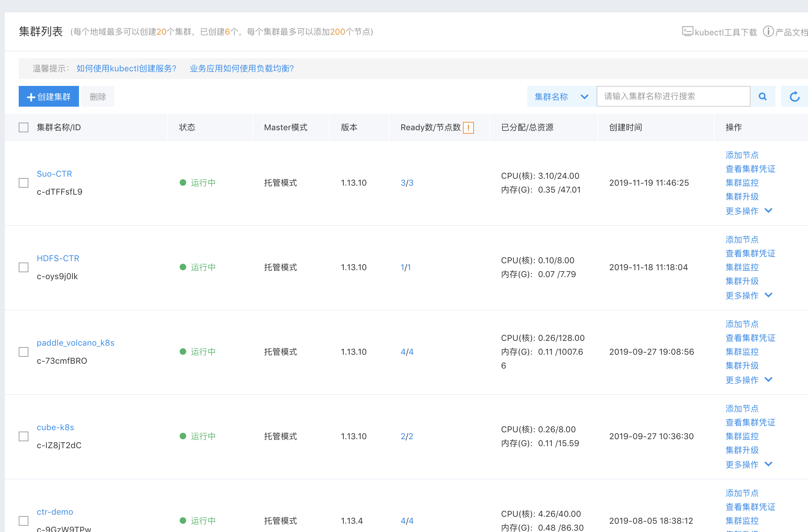The image size is (808, 532).
Task: Expand 更多操作 for paddle_volcano_k8s
Action: 749,380
